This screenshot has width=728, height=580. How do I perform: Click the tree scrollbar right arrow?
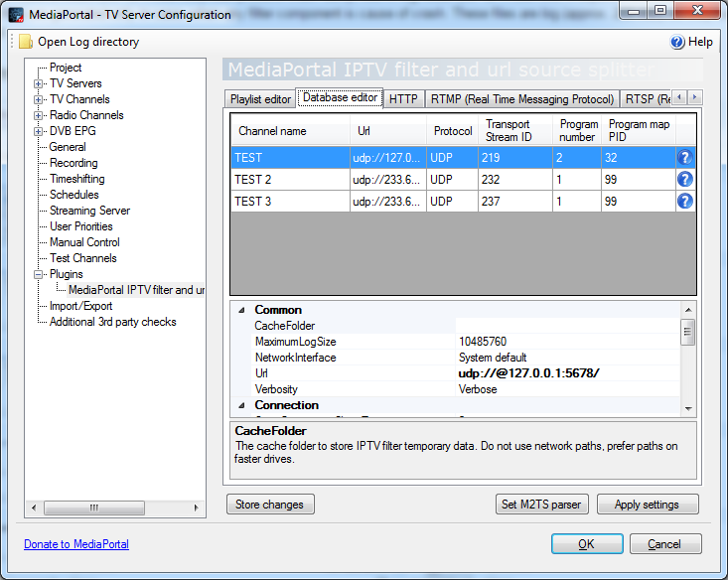coord(197,507)
